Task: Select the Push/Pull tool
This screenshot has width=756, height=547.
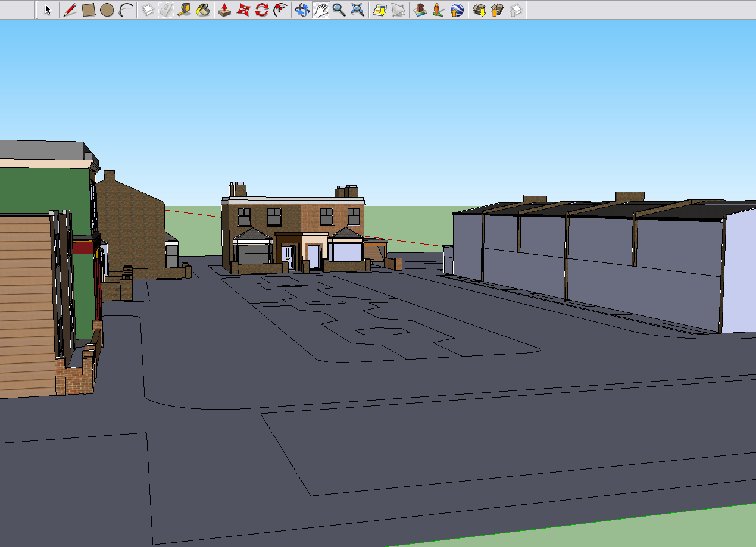Action: point(224,10)
